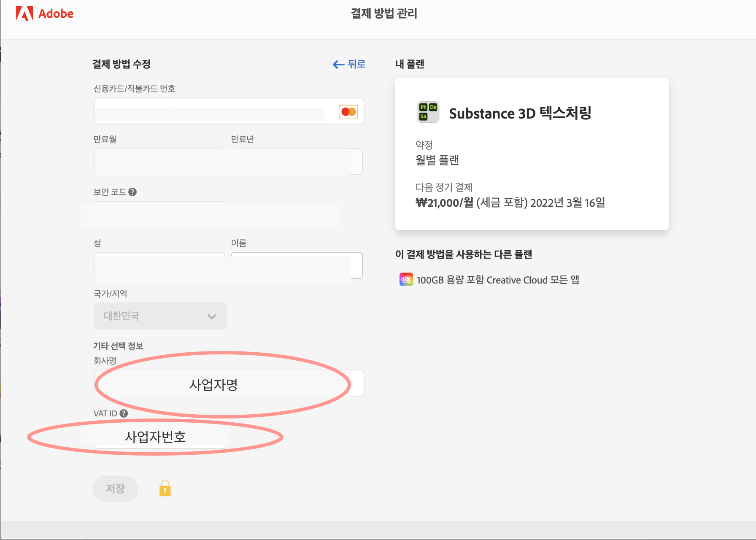Click the 약정 label in plan card
756x540 pixels.
[x=424, y=145]
